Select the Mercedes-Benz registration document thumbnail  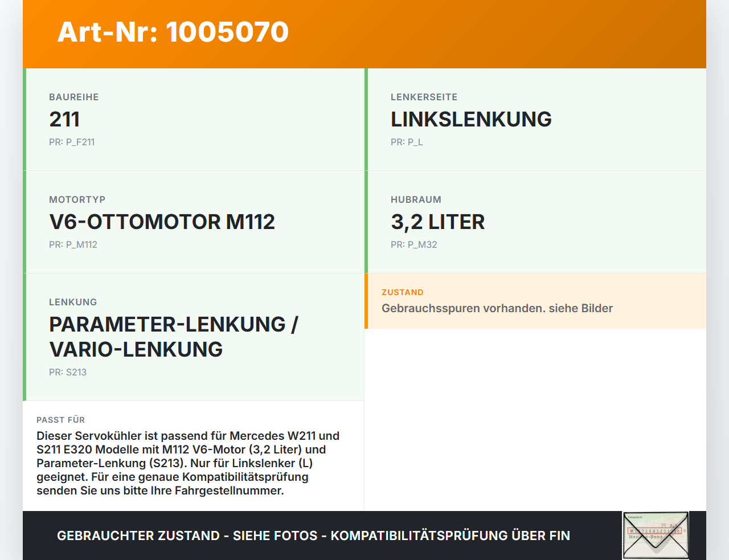click(x=655, y=534)
